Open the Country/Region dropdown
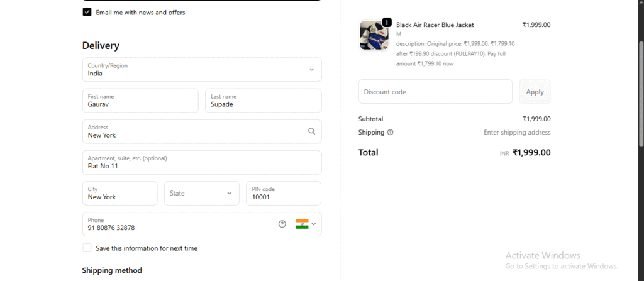 (201, 70)
